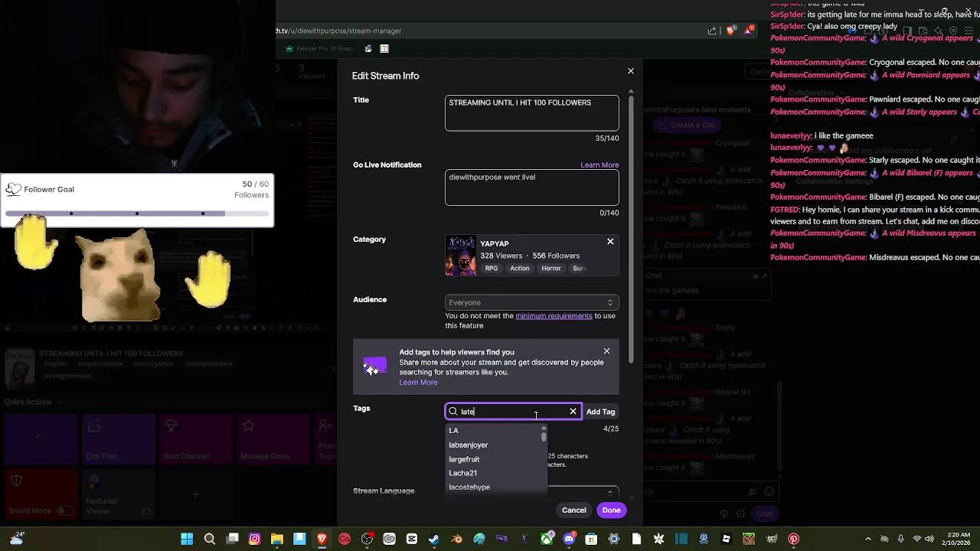Open the YAPYAP category box art
Screen dimensions: 980x551
point(461,256)
